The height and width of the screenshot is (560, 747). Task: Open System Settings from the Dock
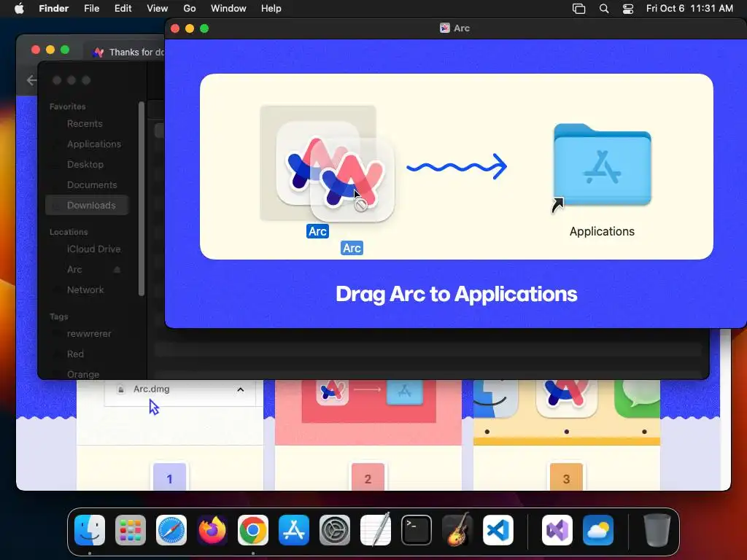[334, 530]
